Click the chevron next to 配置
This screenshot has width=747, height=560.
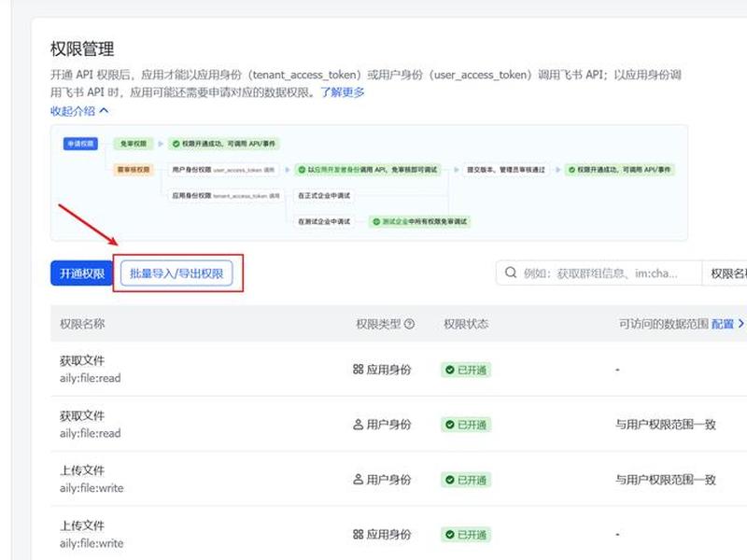(740, 324)
